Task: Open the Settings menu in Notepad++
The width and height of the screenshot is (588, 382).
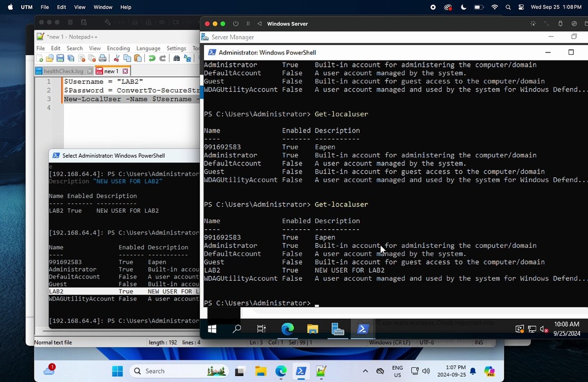Action: tap(176, 48)
